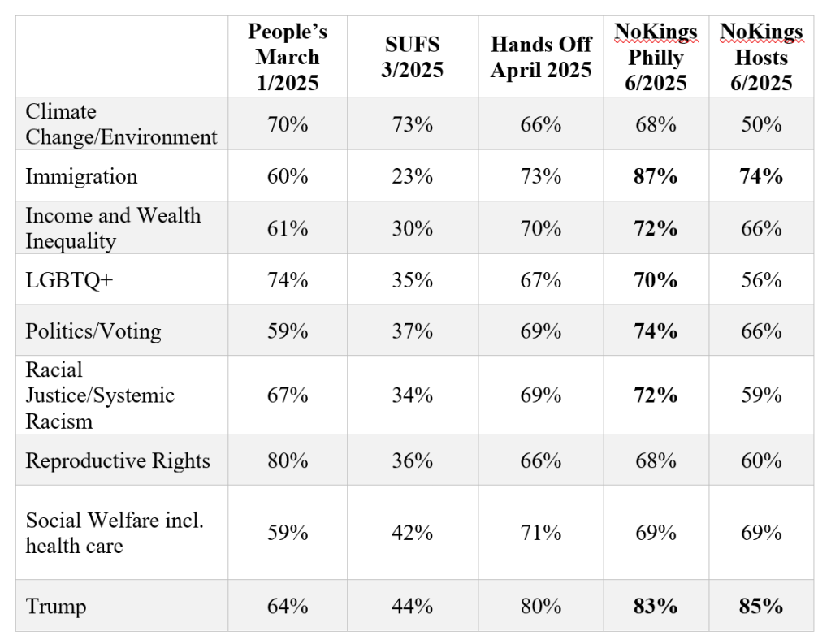
Task: Select the Trump row label
Action: pos(56,606)
